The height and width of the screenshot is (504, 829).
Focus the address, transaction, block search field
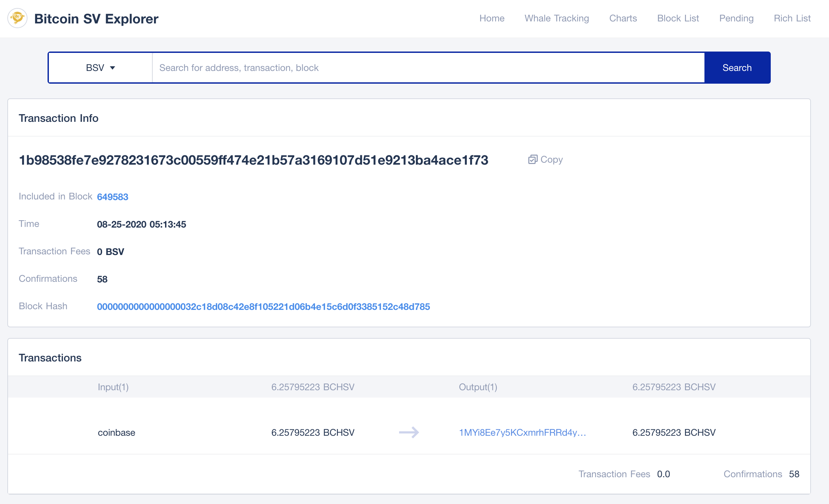pos(428,68)
